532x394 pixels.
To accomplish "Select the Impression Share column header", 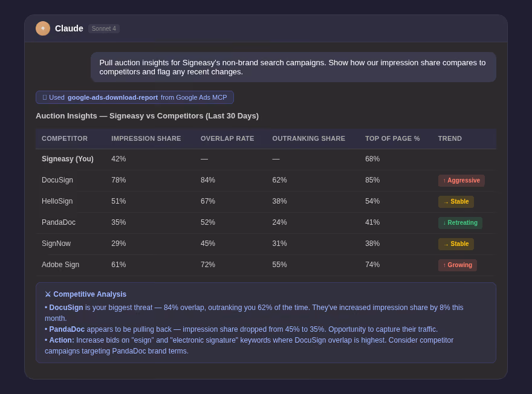I will 146,138.
